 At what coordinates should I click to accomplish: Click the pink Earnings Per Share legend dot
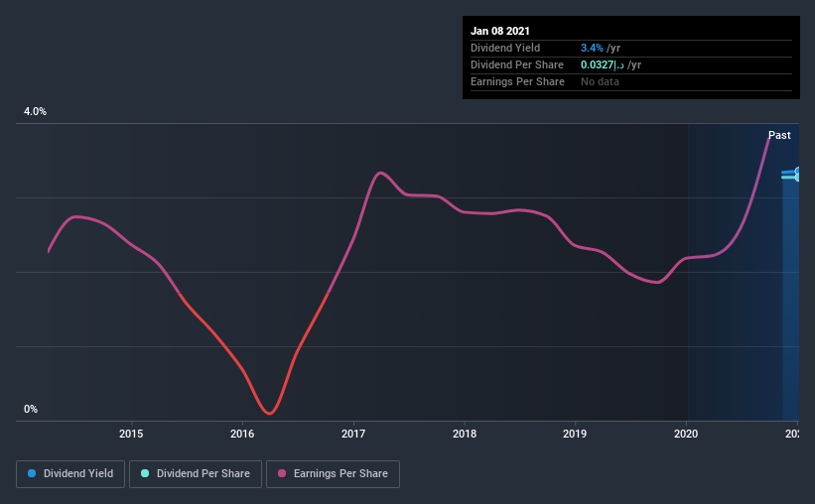coord(282,473)
